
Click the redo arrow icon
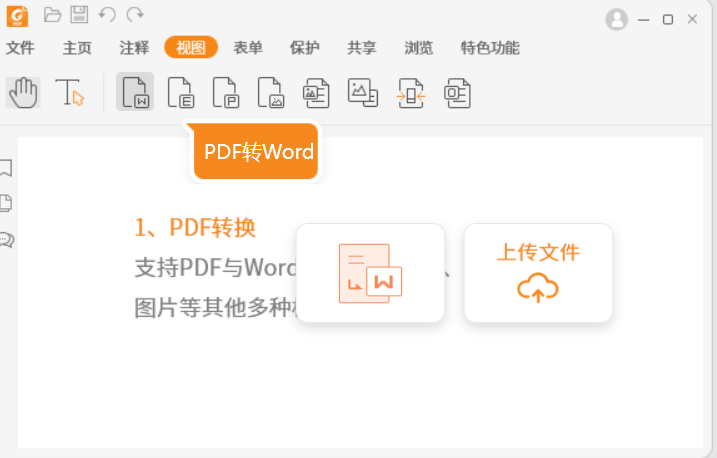135,15
